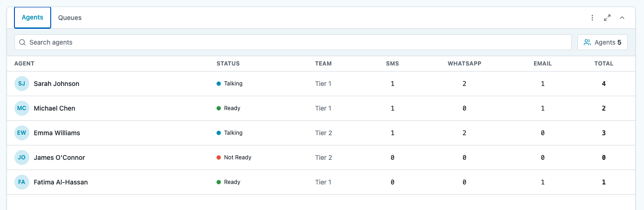Click Sarah Johnson's WhatsApp count 2

pos(464,84)
